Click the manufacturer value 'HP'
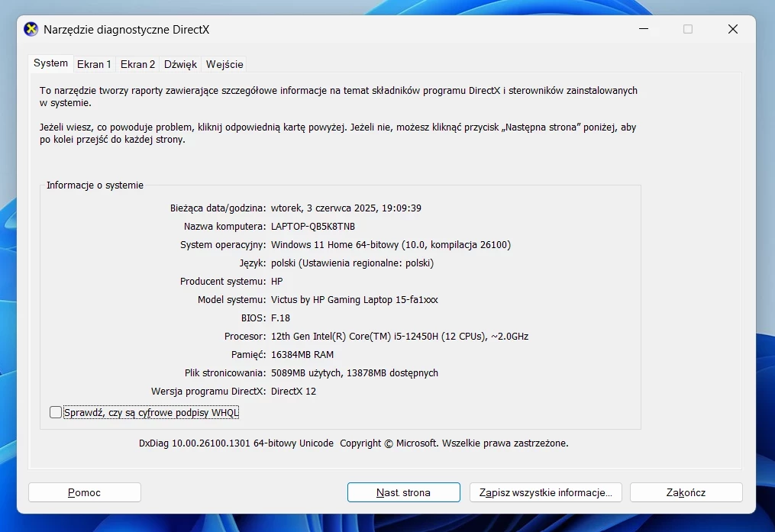 [276, 281]
